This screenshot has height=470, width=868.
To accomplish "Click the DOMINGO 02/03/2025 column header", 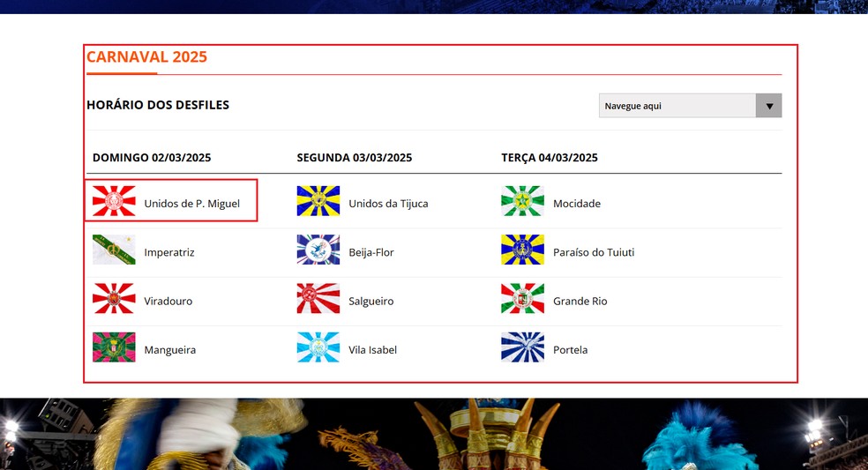I will click(x=152, y=158).
